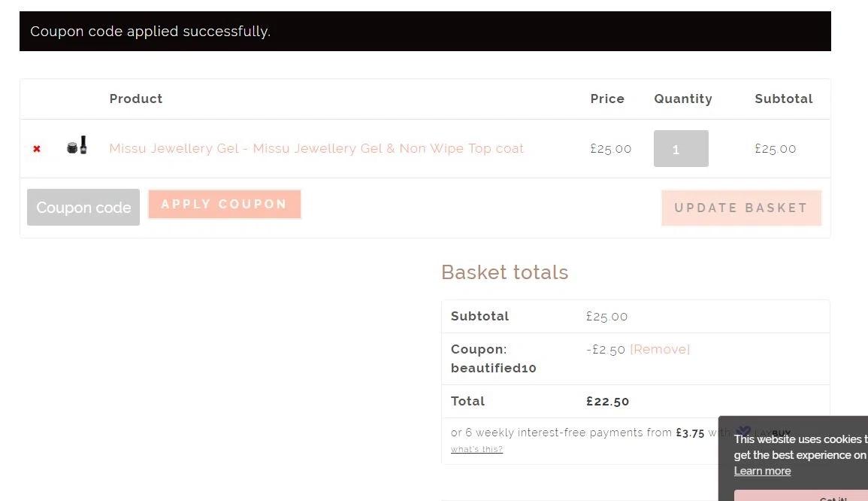Click the Missu Jewellery Gel product thumbnail
This screenshot has width=868, height=501.
(77, 146)
